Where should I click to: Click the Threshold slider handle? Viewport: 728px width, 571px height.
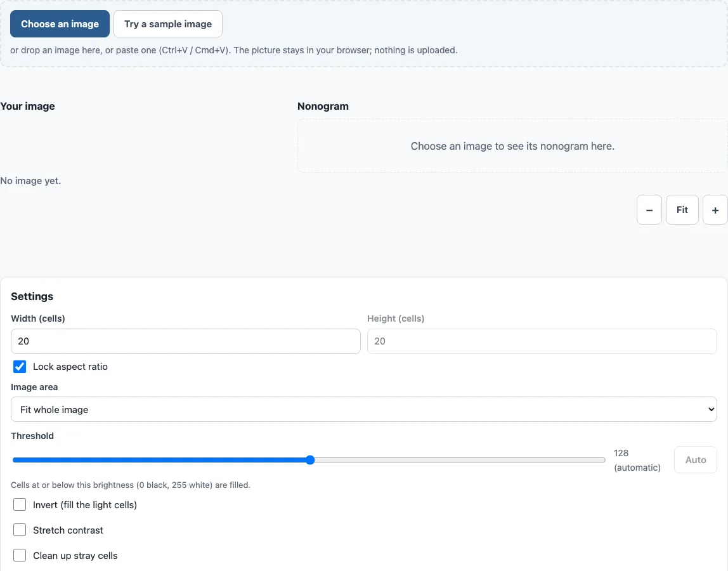(x=310, y=460)
